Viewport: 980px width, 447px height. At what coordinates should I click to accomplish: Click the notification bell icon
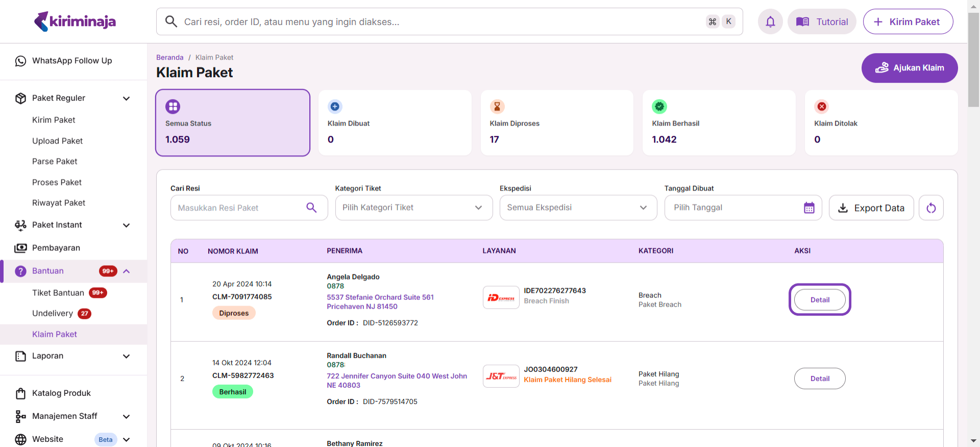click(x=770, y=21)
